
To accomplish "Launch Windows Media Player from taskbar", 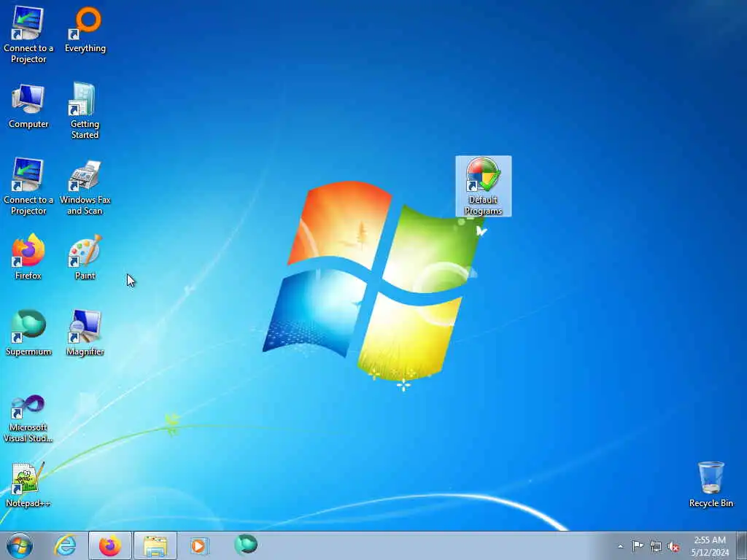I will [x=199, y=545].
